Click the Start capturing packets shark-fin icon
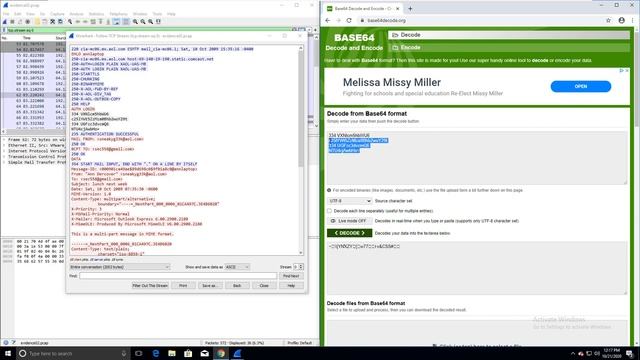Image resolution: width=640 pixels, height=360 pixels. pos(4,22)
